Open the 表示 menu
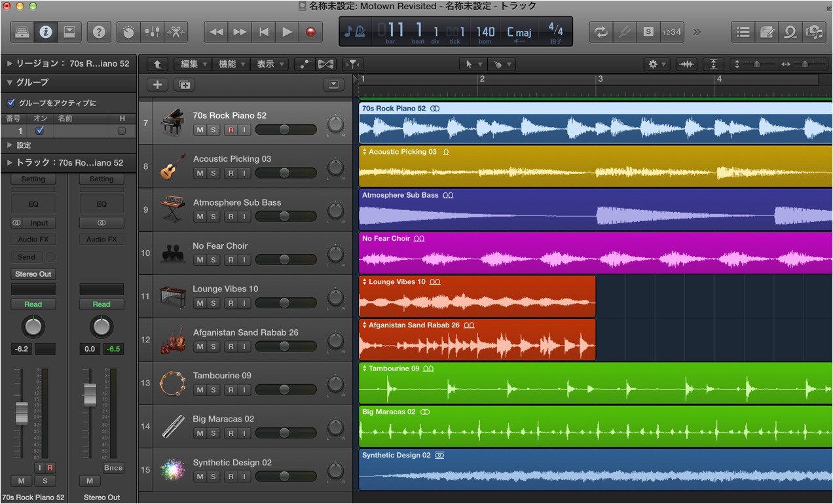 tap(269, 64)
